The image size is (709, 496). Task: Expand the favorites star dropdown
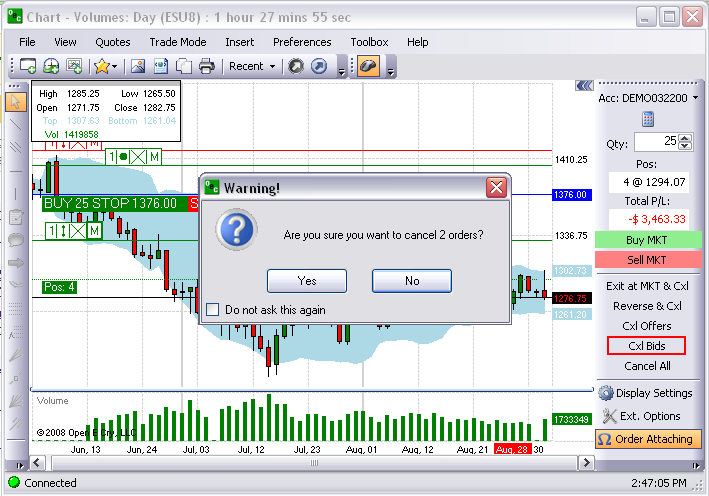(105, 67)
